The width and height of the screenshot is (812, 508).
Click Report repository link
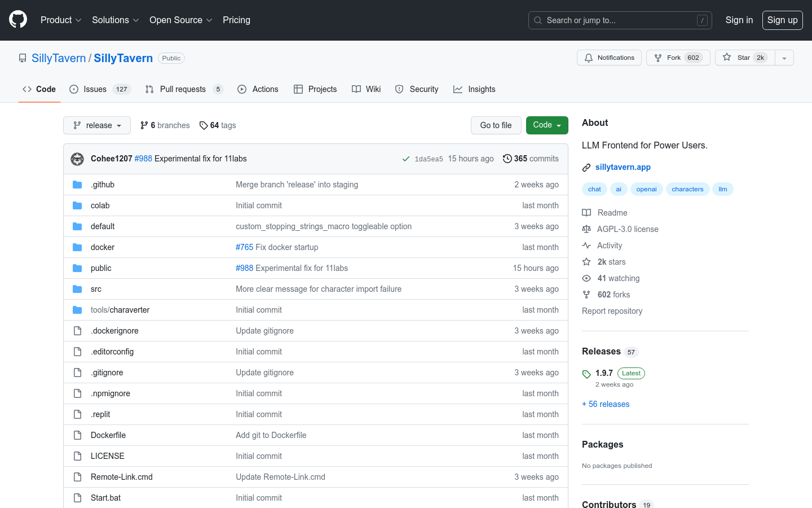click(x=612, y=311)
